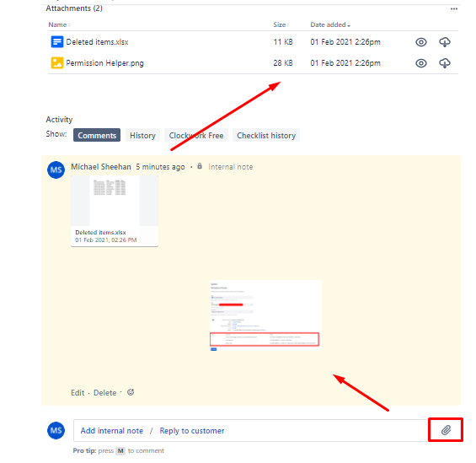Attach a file with the paperclip icon
476x463 pixels.
446,430
